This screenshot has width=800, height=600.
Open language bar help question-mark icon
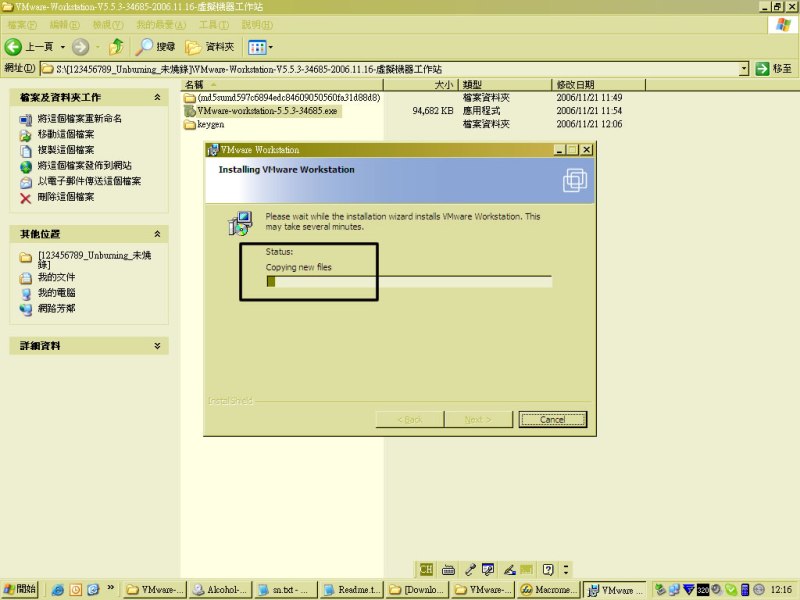point(548,569)
